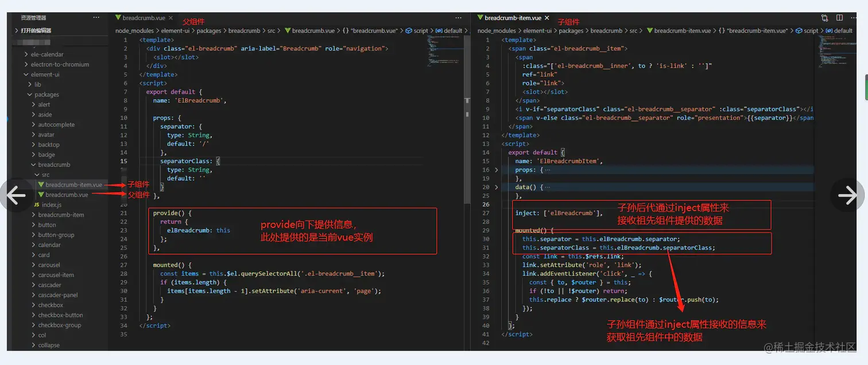
Task: Select the col folder
Action: click(x=42, y=335)
